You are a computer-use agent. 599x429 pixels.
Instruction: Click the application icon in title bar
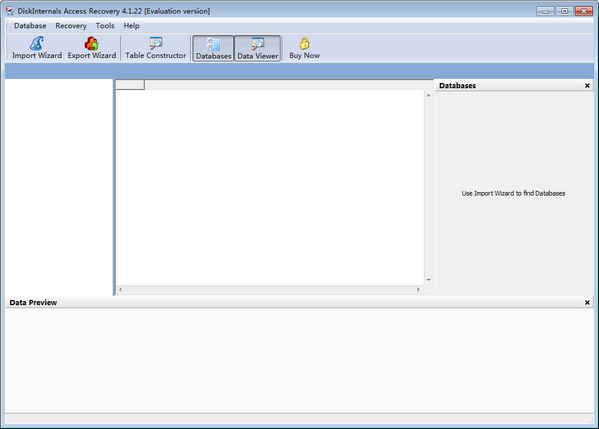(10, 11)
